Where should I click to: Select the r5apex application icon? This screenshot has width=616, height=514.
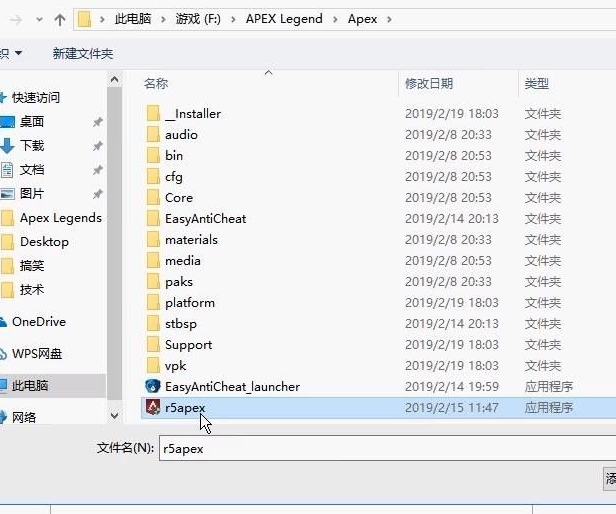pos(153,407)
